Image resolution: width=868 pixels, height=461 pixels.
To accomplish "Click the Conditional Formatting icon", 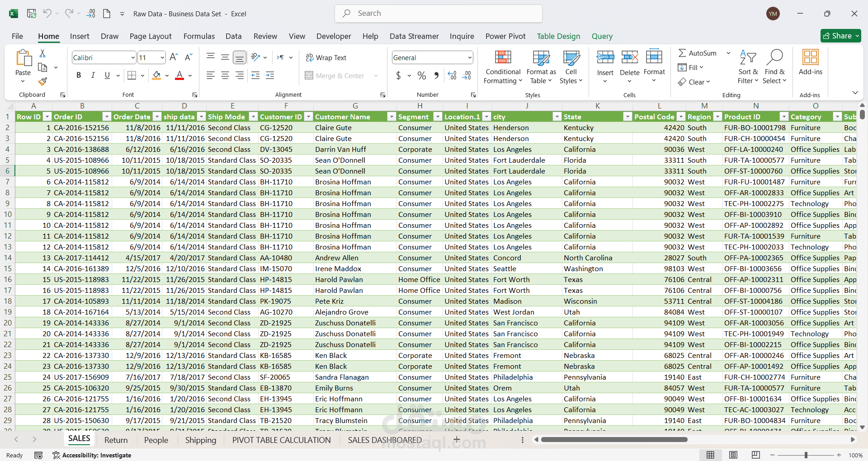I will (503, 58).
